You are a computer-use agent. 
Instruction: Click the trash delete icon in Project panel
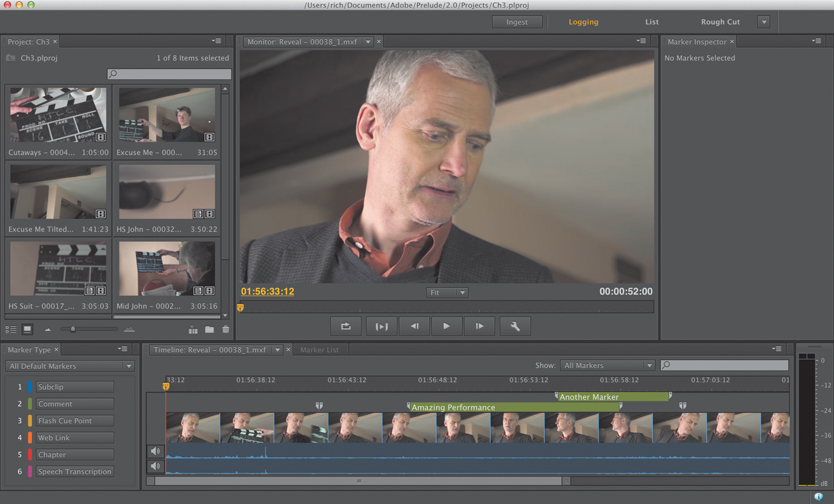(x=225, y=330)
